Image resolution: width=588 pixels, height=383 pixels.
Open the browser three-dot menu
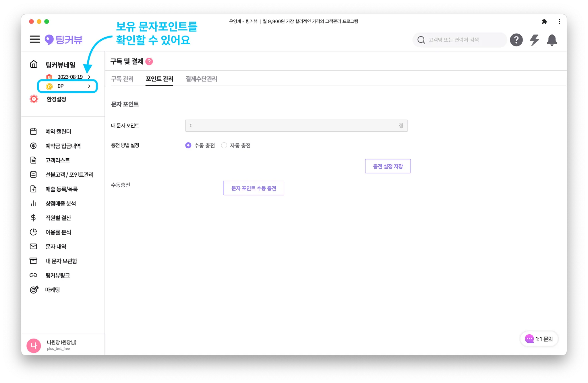(559, 22)
